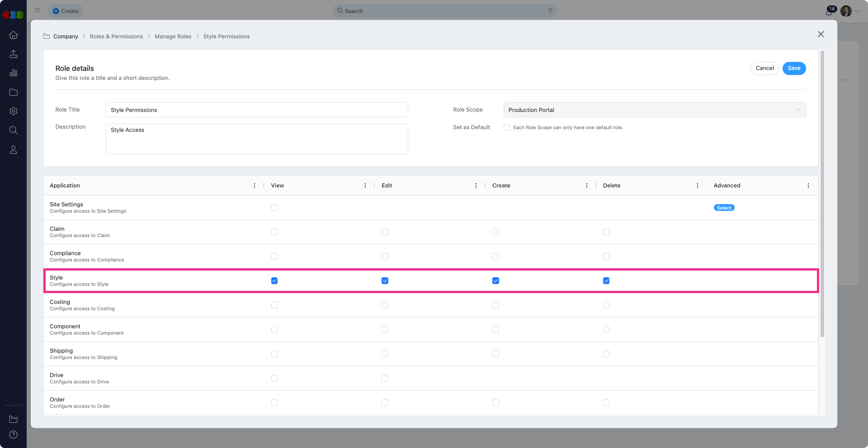
Task: Check the Claim Edit permission checkbox
Action: [385, 232]
